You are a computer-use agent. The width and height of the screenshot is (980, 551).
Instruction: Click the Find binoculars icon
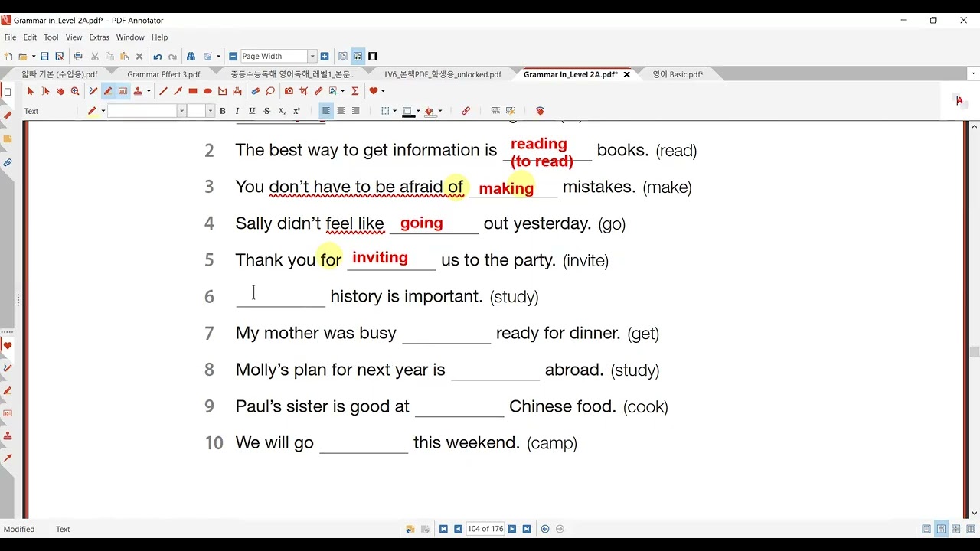coord(191,57)
